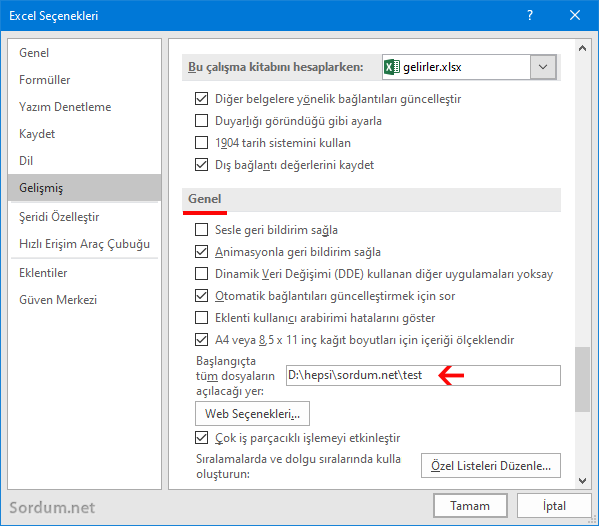Image resolution: width=599 pixels, height=526 pixels.
Task: Enable Eklenti kullanıcı arabirimi hatalarını göster
Action: [x=201, y=318]
